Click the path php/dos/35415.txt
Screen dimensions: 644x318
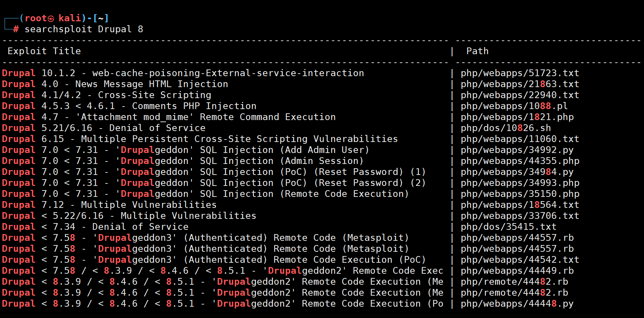[508, 227]
